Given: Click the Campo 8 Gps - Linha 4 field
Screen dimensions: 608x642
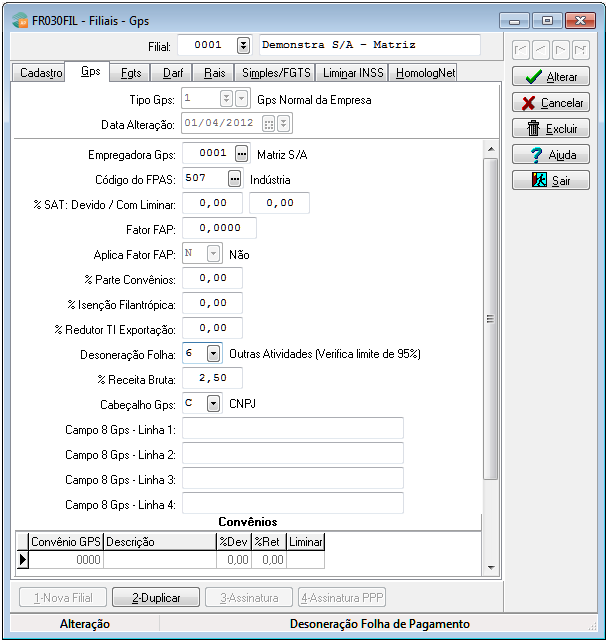Looking at the screenshot, I should click(x=293, y=503).
